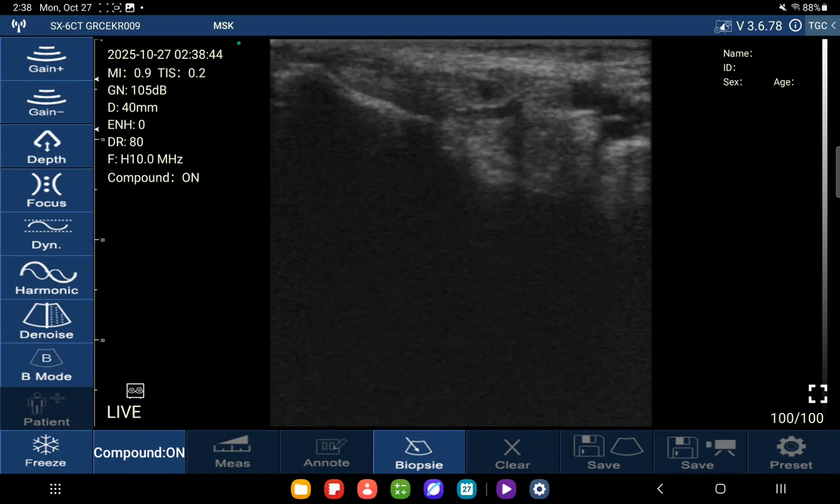
Task: Enter fullscreen image view
Action: pyautogui.click(x=817, y=394)
